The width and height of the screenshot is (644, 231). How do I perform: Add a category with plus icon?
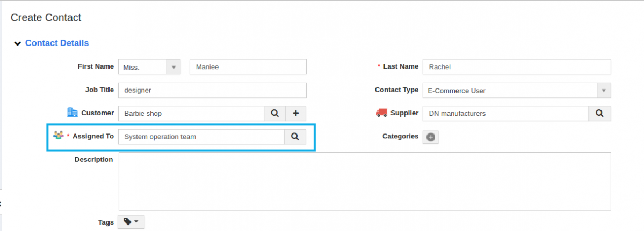(430, 137)
